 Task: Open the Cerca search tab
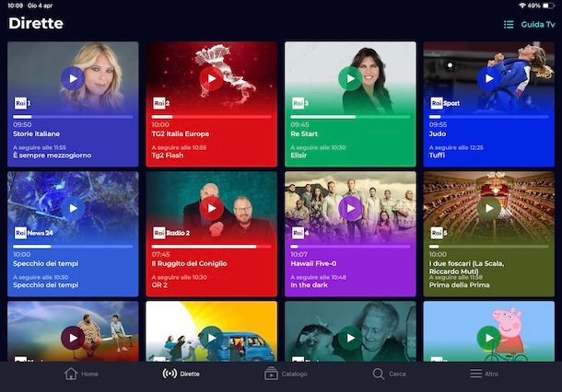389,374
